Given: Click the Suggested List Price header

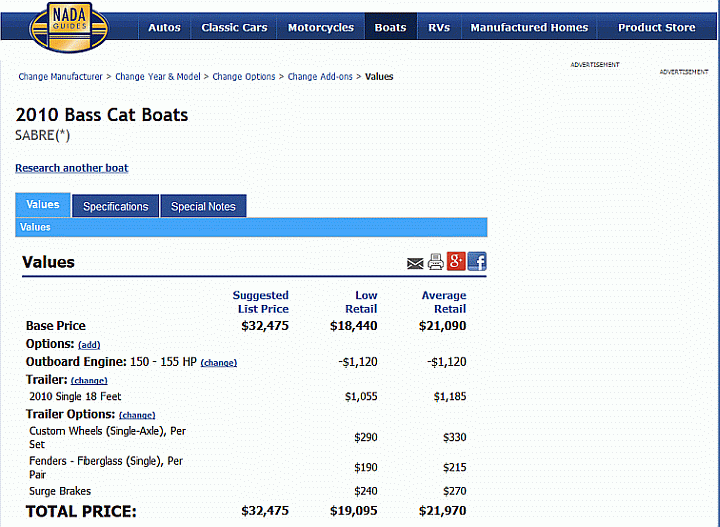Looking at the screenshot, I should pyautogui.click(x=260, y=302).
